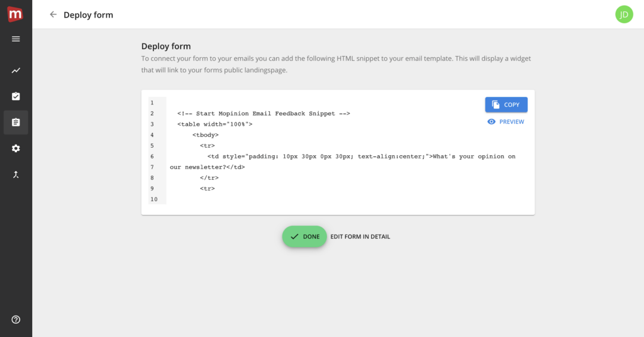
Task: Open the settings gear icon in sidebar
Action: point(16,148)
